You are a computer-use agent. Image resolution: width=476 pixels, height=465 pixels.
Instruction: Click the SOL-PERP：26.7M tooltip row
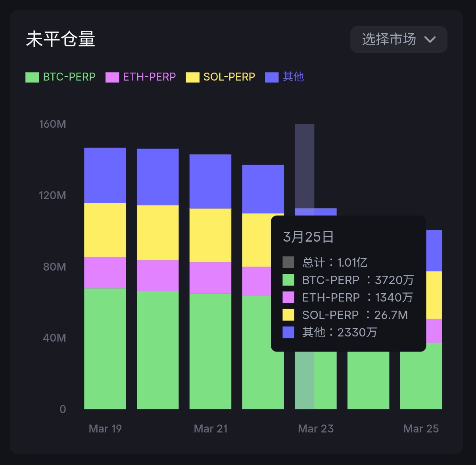[345, 315]
